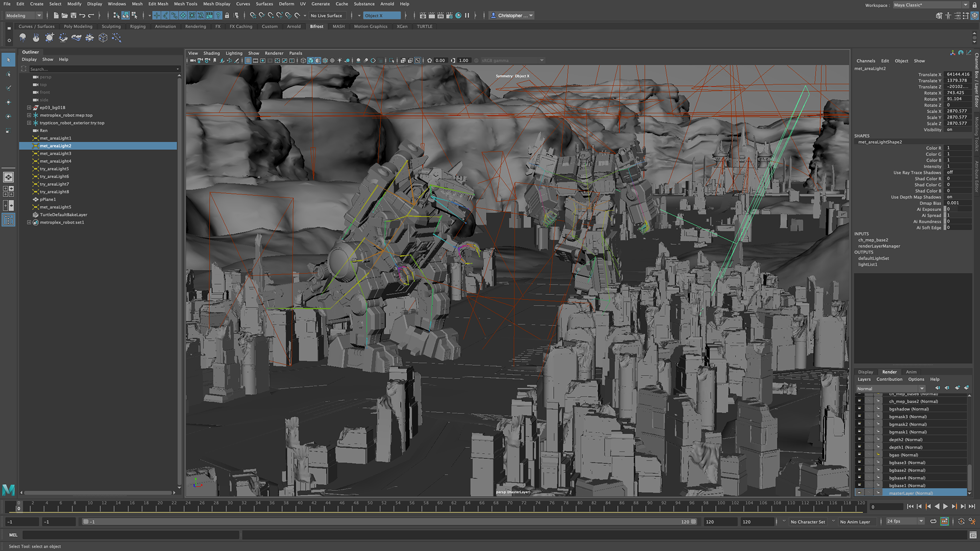This screenshot has height=551, width=980.
Task: Expand the ep03_bg018 outliner node
Action: pos(29,108)
